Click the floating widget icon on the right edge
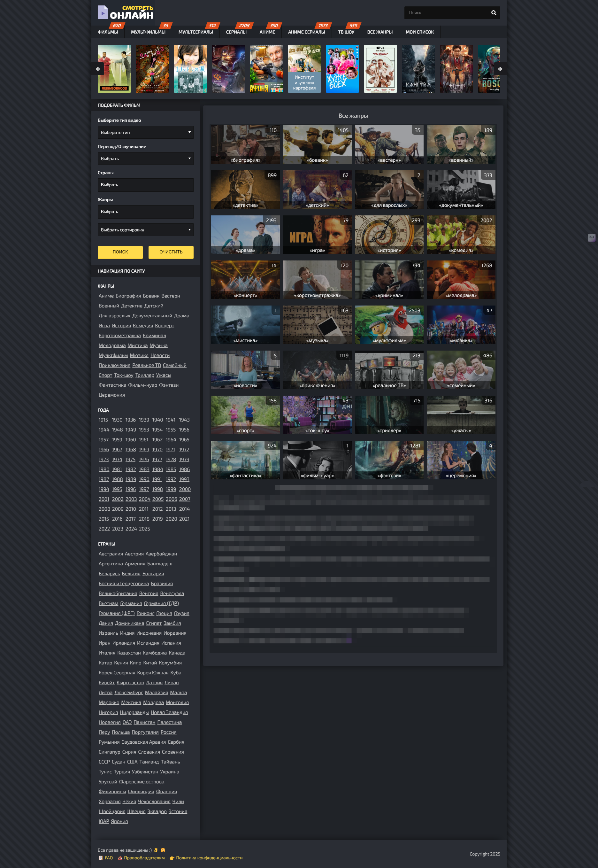Image resolution: width=598 pixels, height=868 pixels. pos(591,237)
